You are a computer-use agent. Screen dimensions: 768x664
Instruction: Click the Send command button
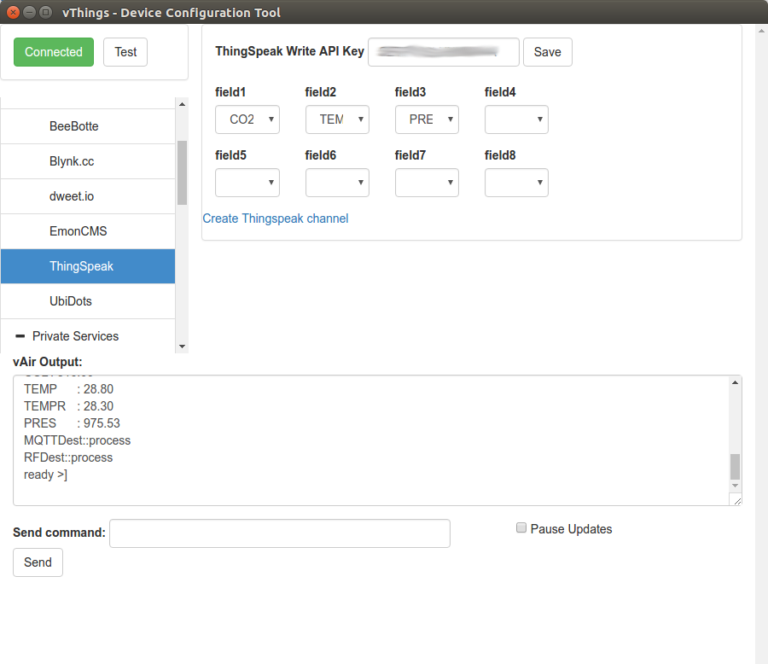[x=38, y=562]
